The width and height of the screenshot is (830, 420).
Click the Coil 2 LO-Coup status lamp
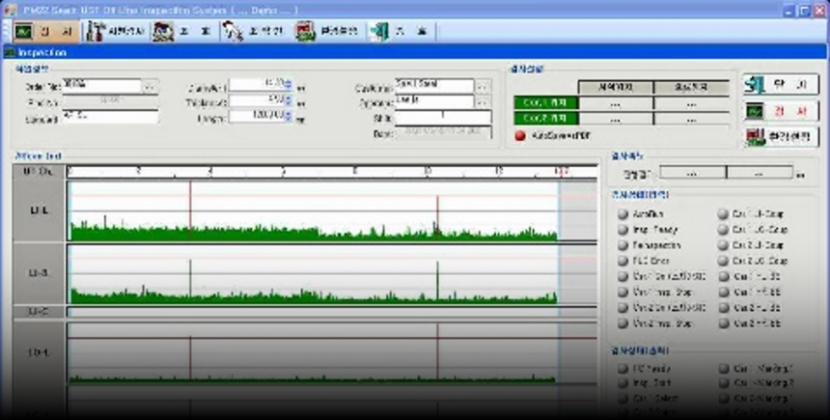[723, 261]
